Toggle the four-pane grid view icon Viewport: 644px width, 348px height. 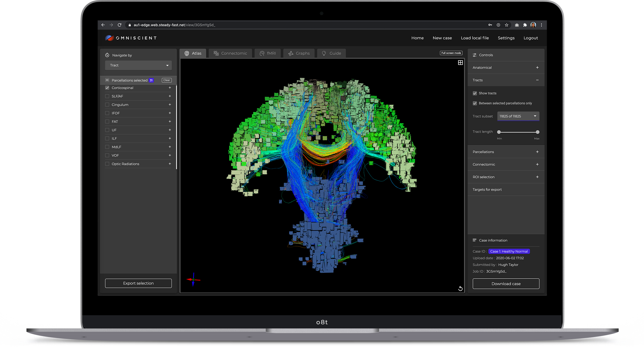pyautogui.click(x=460, y=63)
